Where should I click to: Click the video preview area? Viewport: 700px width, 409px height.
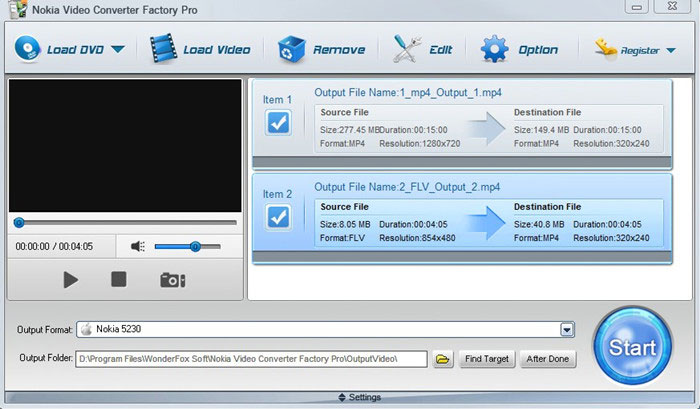point(125,146)
